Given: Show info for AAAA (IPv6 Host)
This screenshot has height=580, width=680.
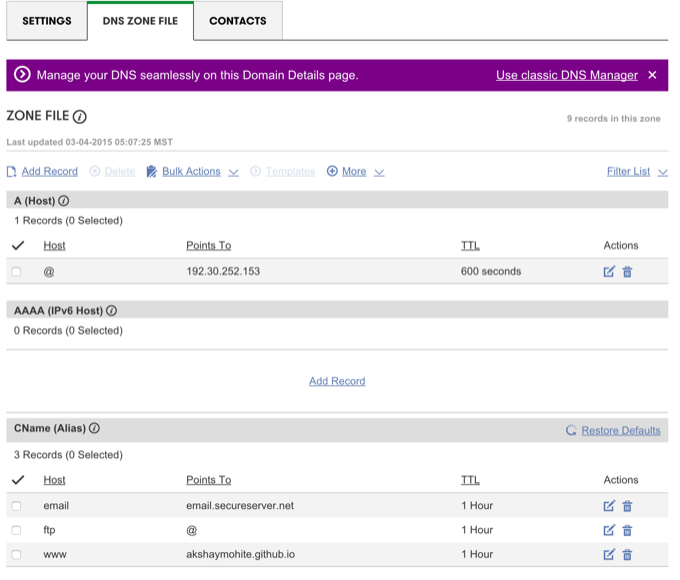Looking at the screenshot, I should (x=111, y=311).
